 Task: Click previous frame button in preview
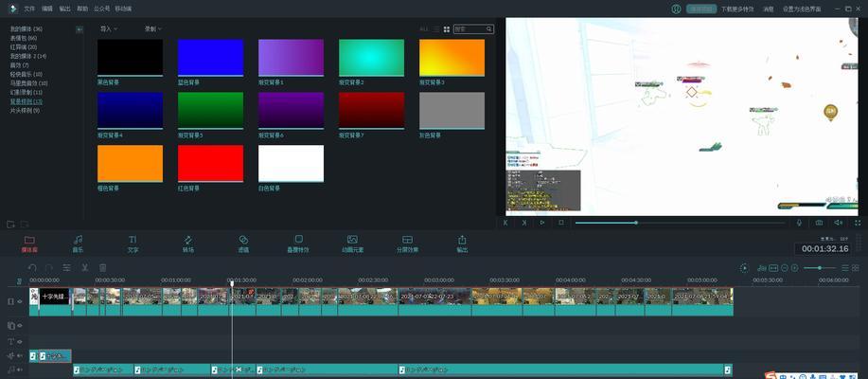point(505,223)
